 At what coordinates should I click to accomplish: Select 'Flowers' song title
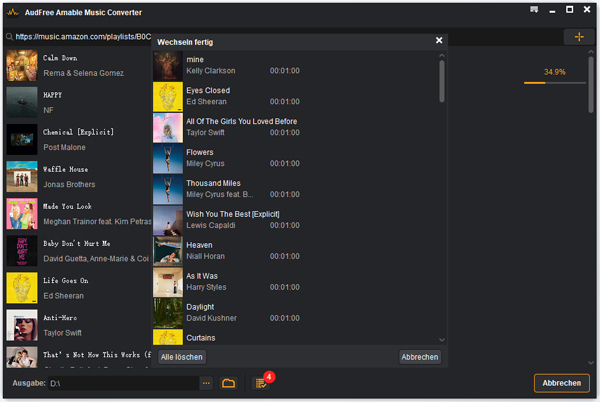click(x=200, y=152)
